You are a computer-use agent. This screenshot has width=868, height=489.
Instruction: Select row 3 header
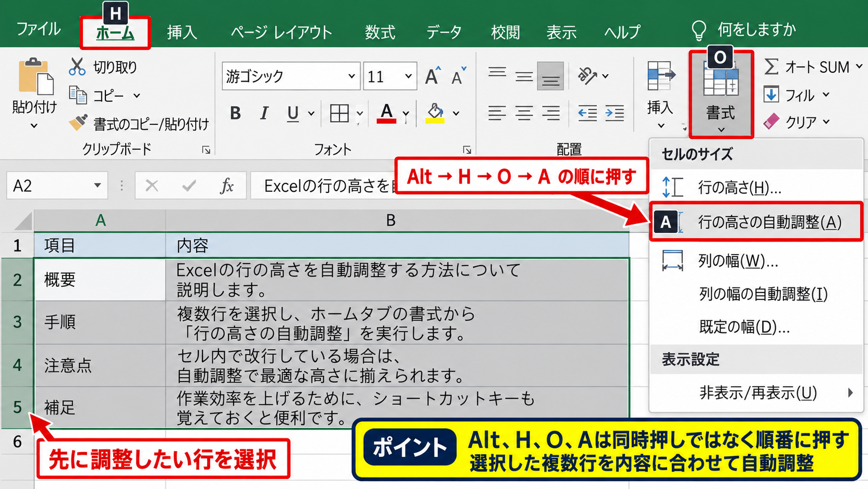(x=17, y=322)
